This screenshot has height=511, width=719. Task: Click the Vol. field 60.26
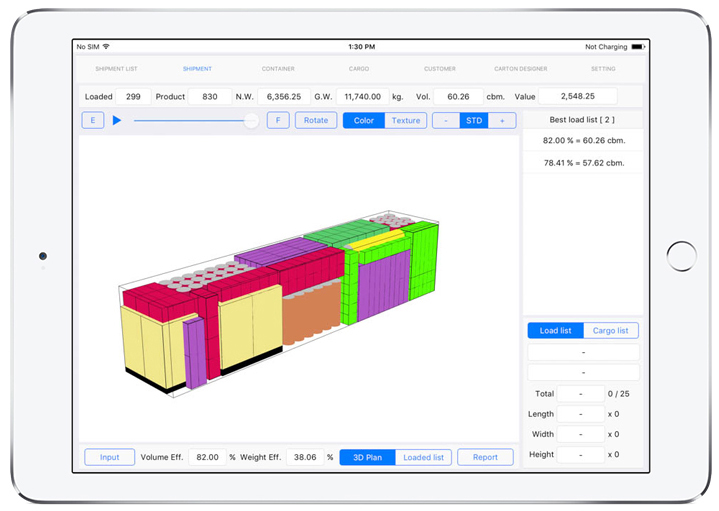tap(458, 96)
